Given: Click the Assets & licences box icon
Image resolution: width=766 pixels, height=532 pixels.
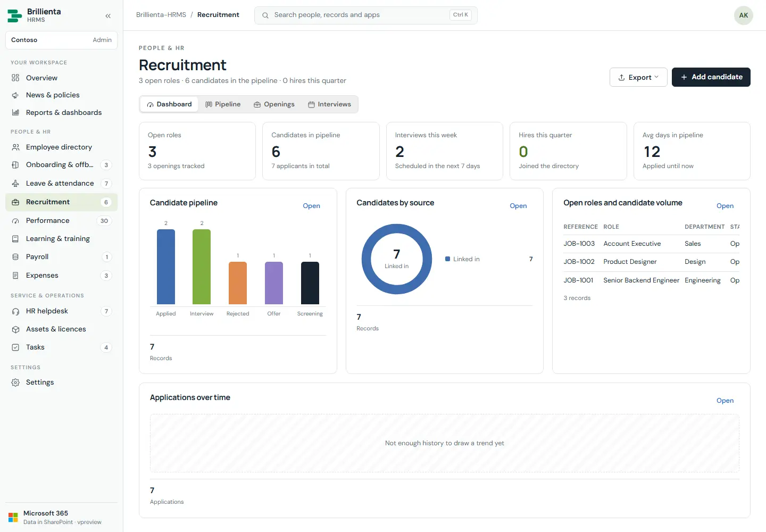Looking at the screenshot, I should point(15,329).
